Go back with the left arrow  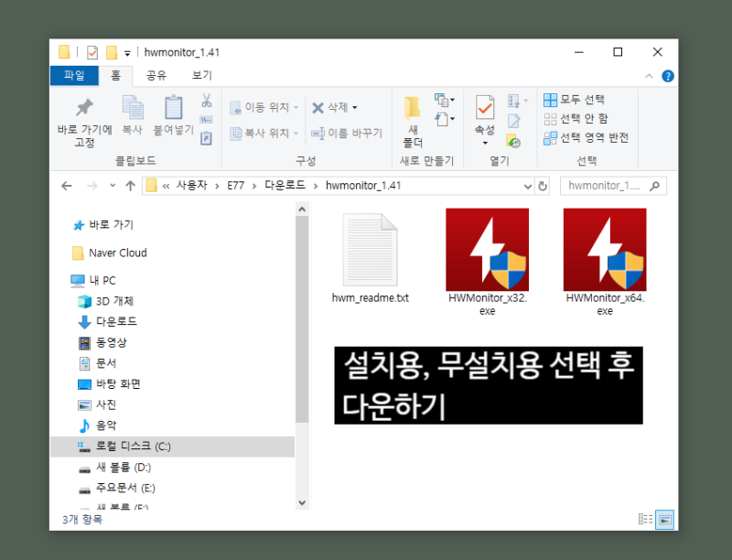pos(67,186)
